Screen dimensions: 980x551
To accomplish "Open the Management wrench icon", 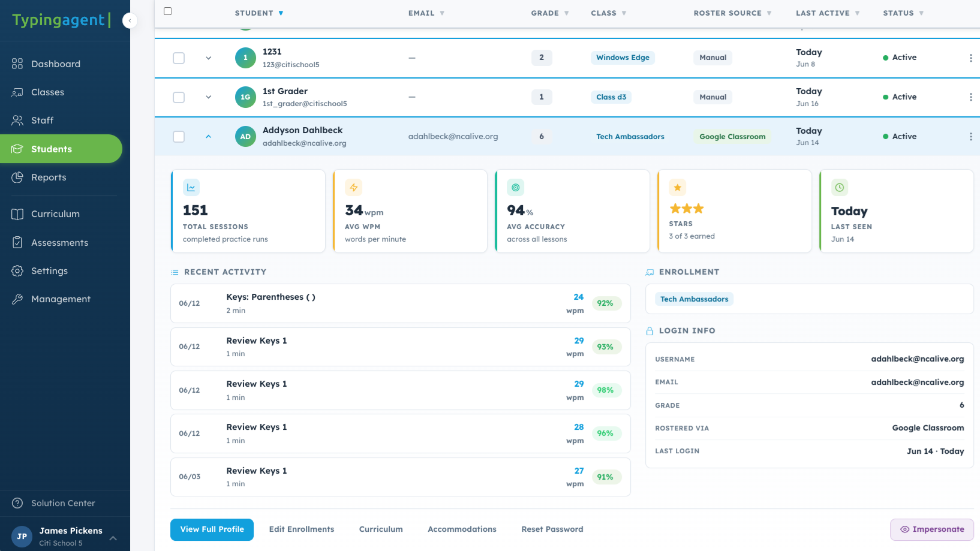I will coord(17,299).
